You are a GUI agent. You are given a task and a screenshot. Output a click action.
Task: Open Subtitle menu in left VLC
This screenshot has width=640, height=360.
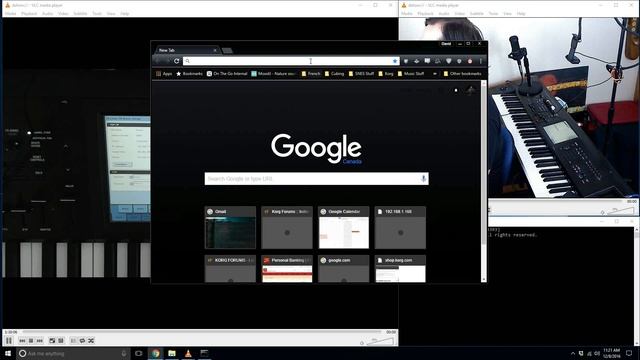point(80,13)
